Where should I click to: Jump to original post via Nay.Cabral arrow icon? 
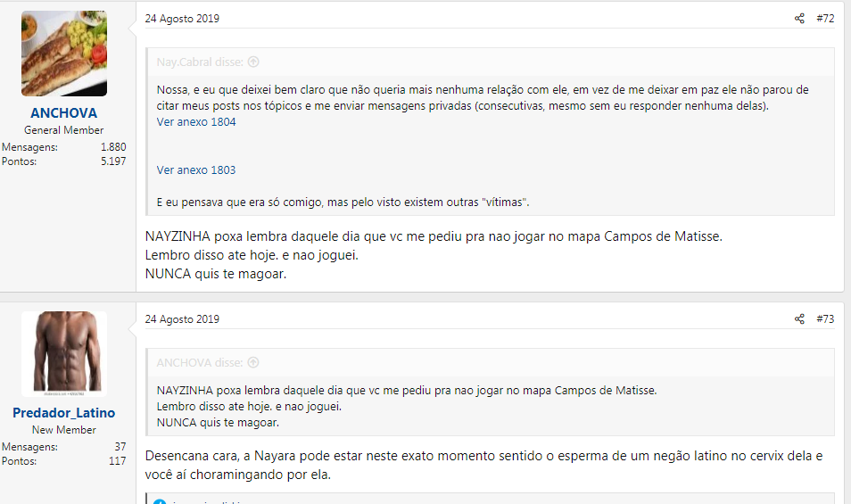253,62
